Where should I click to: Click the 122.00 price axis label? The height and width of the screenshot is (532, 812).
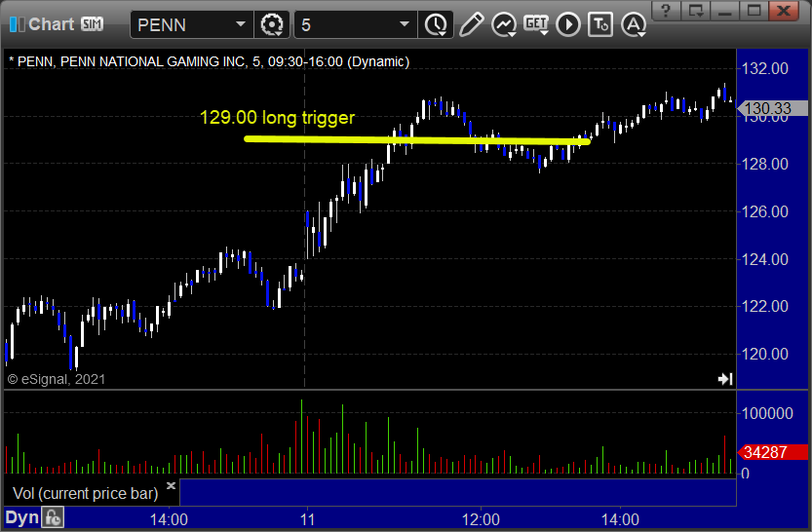[765, 306]
